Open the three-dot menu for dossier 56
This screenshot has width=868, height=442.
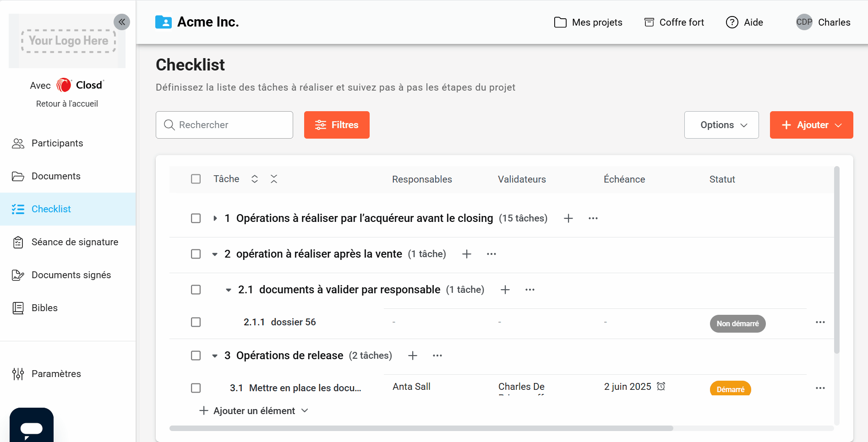pos(820,323)
